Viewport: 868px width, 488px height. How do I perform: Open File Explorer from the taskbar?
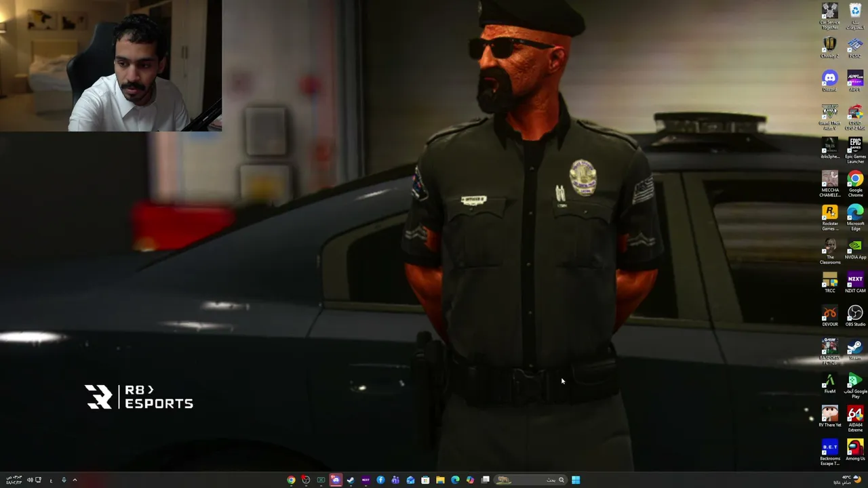pyautogui.click(x=440, y=480)
